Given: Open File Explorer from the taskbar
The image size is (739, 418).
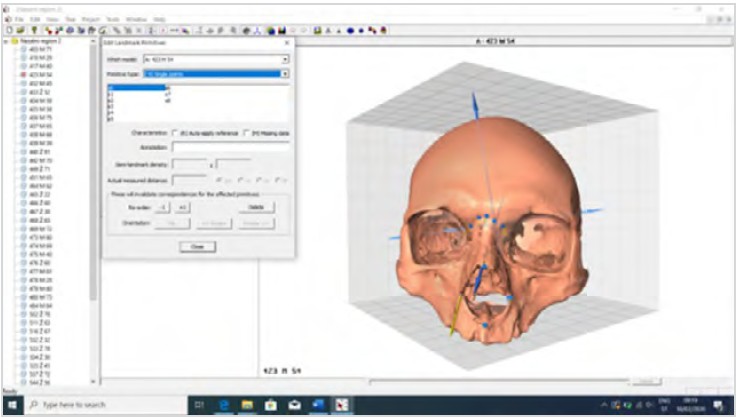Looking at the screenshot, I should coord(247,404).
